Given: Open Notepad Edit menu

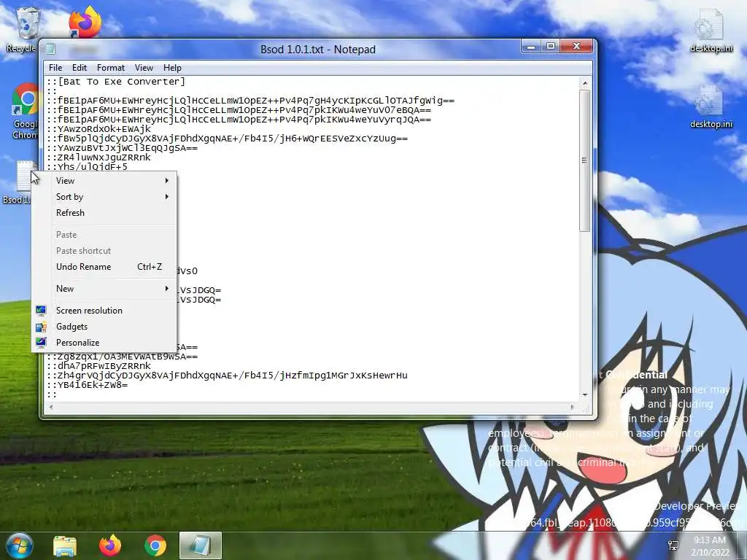Looking at the screenshot, I should pyautogui.click(x=79, y=68).
